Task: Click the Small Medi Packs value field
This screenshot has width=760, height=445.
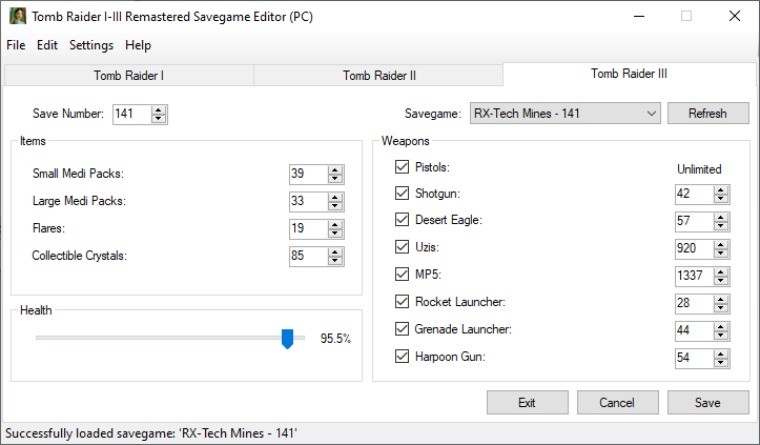Action: coord(308,174)
